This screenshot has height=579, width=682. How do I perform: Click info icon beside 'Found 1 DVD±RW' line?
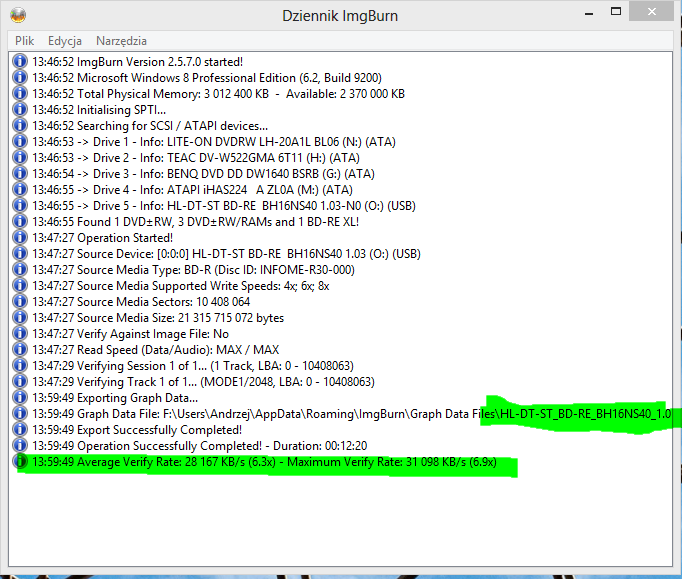click(20, 221)
